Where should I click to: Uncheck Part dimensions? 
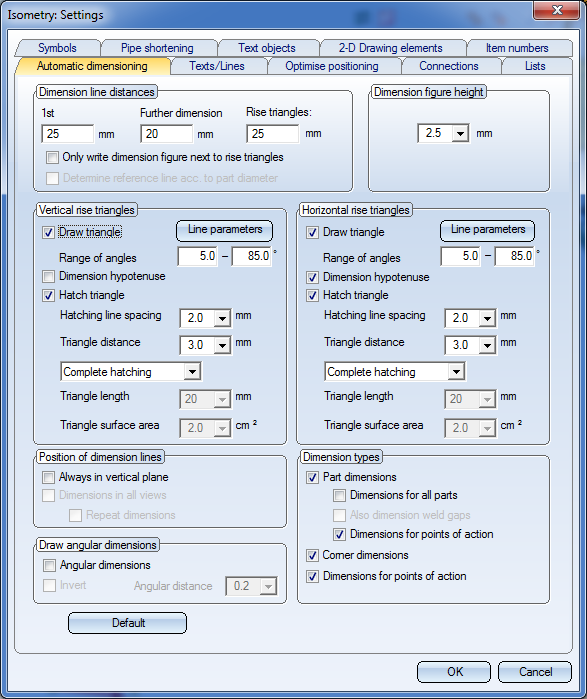pos(312,477)
